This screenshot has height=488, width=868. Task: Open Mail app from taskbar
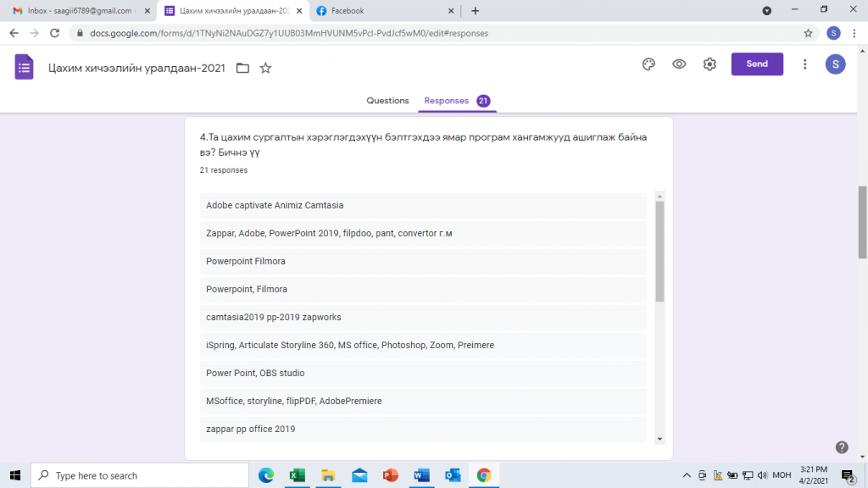click(359, 475)
